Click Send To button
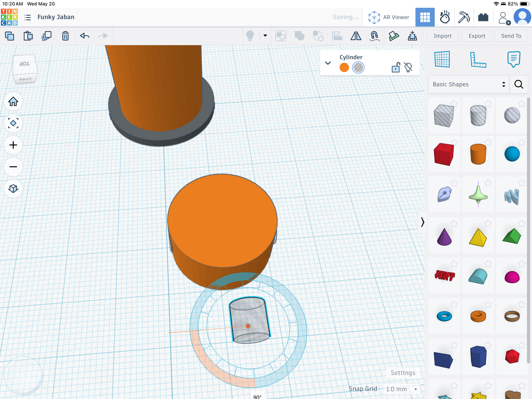This screenshot has height=399, width=532. [x=511, y=36]
